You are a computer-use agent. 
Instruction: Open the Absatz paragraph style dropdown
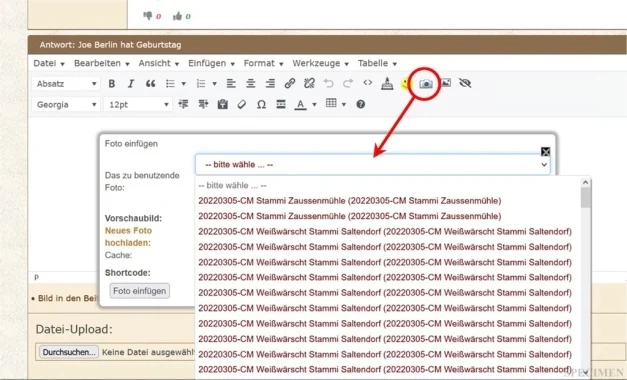tap(66, 84)
